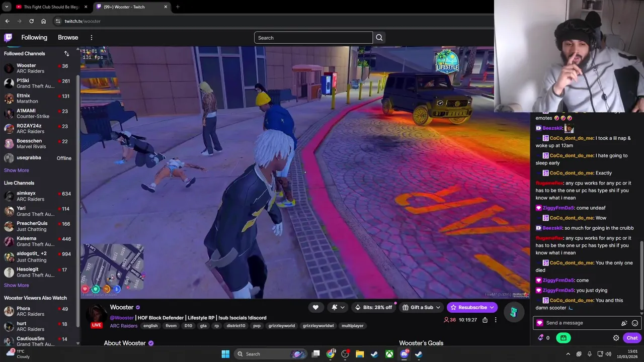Open aimkeyx live channel
The width and height of the screenshot is (644, 362).
click(38, 196)
